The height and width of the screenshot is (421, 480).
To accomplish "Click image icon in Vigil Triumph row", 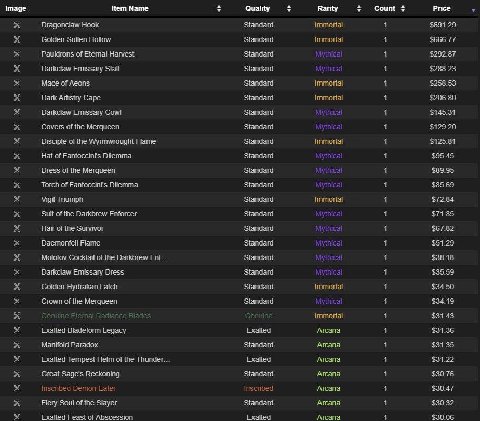I will (17, 199).
